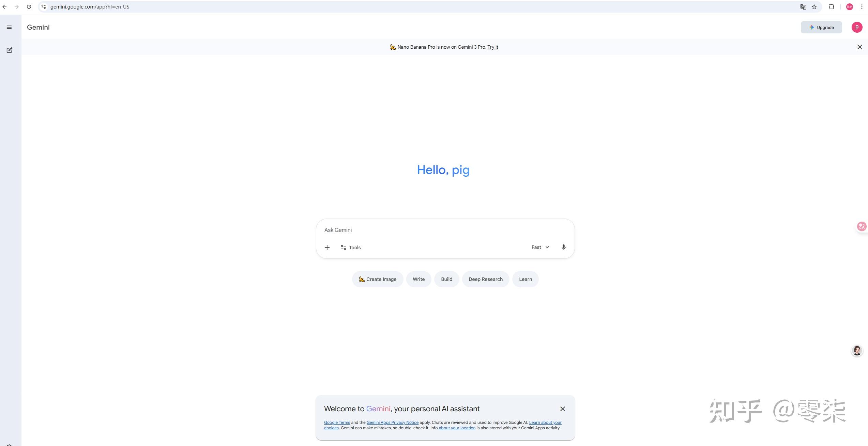The image size is (868, 446).
Task: Choose the Deep Research chip
Action: [485, 279]
